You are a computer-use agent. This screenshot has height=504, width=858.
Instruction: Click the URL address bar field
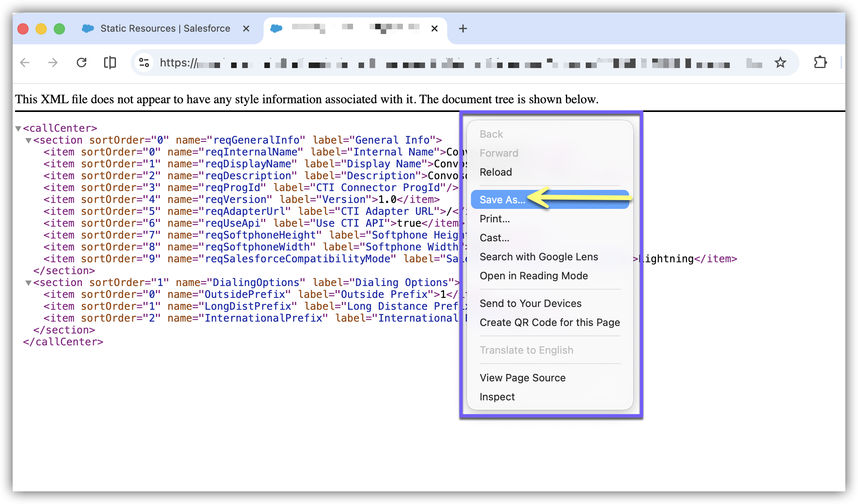coord(435,63)
